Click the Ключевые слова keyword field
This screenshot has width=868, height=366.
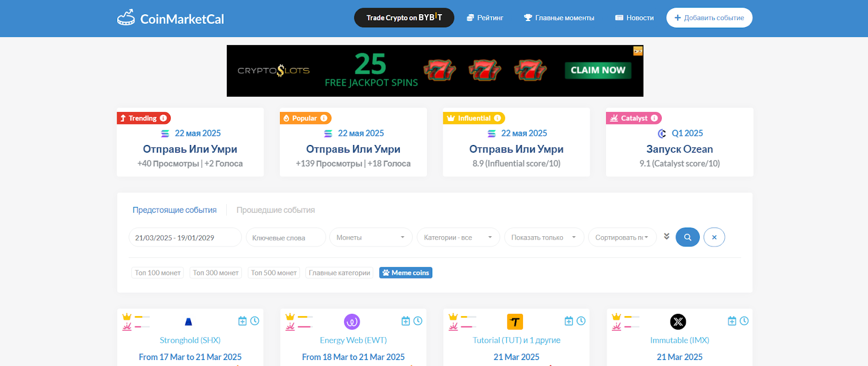[286, 237]
